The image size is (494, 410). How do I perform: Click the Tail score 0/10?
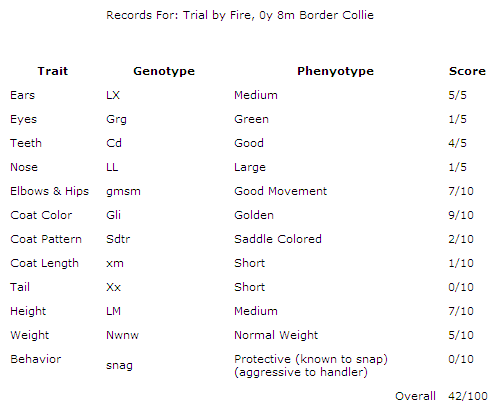coord(461,287)
